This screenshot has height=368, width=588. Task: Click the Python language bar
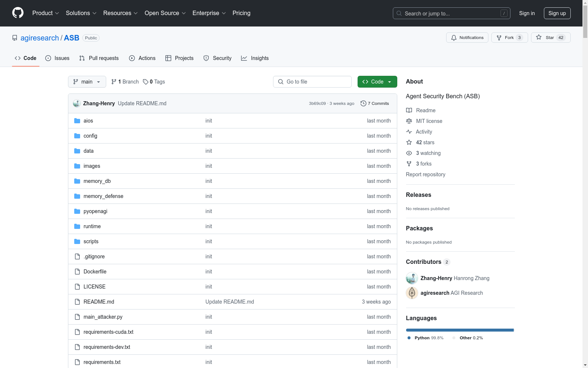pyautogui.click(x=460, y=330)
